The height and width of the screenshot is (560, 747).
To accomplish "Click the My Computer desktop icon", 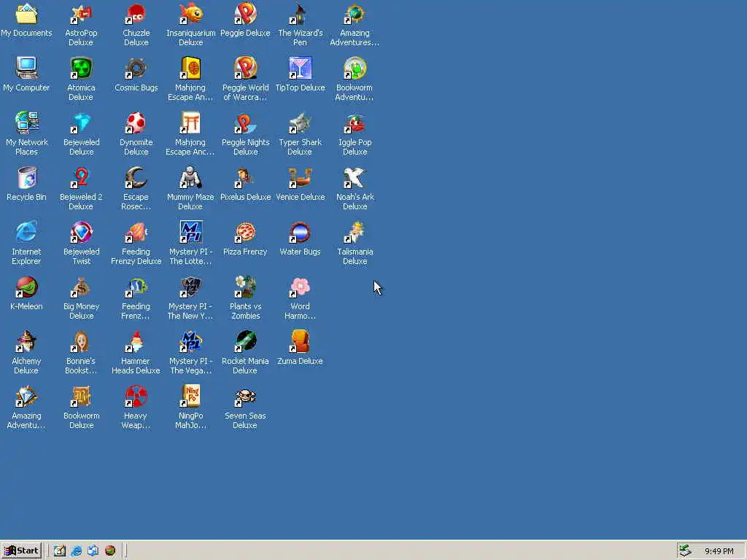I will (26, 69).
